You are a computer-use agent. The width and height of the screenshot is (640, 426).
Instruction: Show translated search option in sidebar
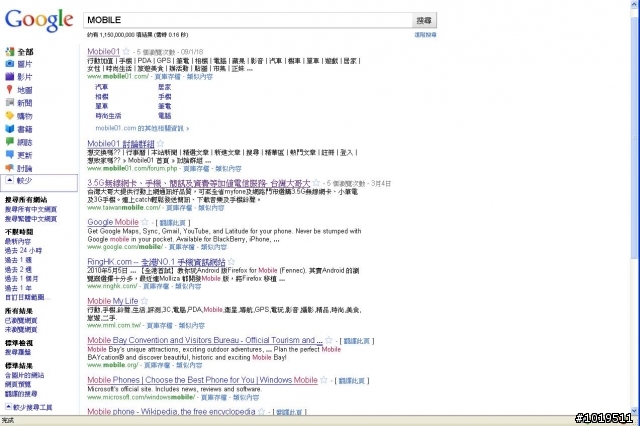[x=21, y=394]
